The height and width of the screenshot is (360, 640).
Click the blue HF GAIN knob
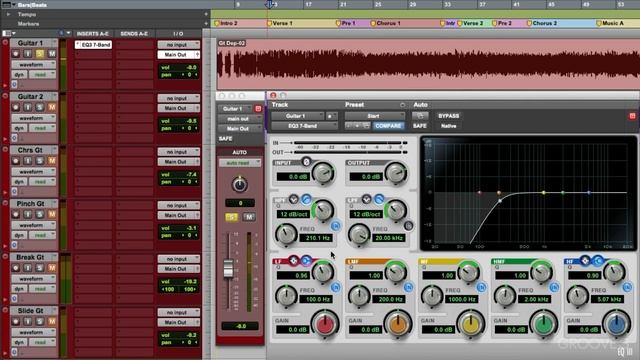(x=617, y=324)
